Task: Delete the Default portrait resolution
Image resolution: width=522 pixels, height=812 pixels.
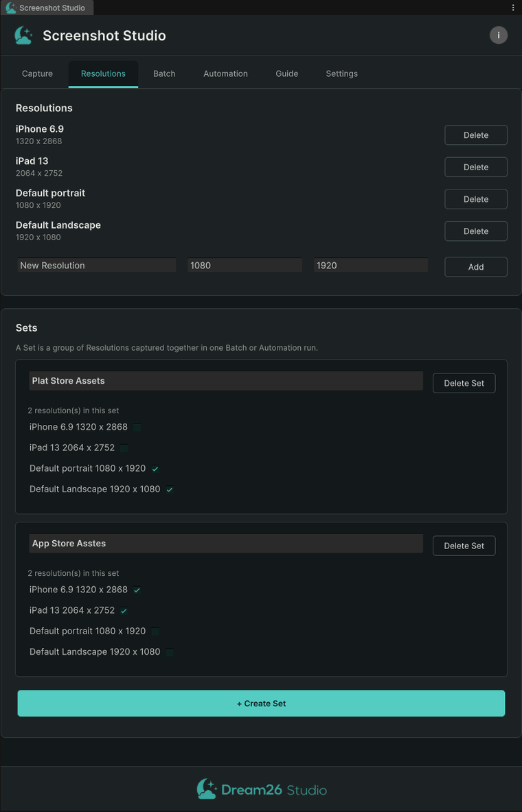Action: click(476, 199)
